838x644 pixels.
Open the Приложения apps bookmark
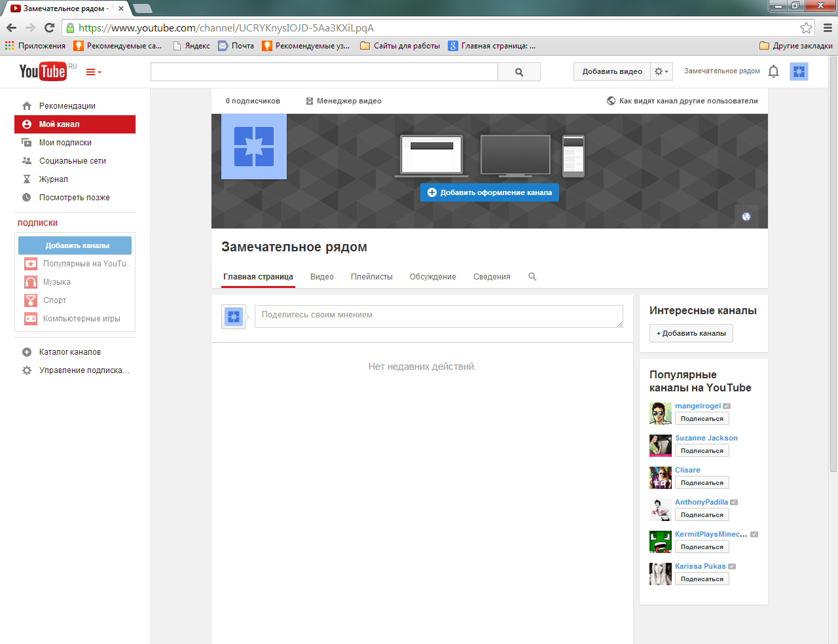click(35, 46)
